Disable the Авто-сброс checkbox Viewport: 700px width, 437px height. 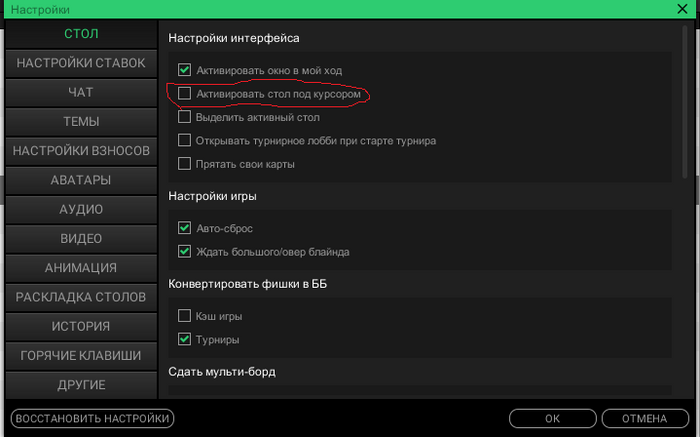(x=184, y=228)
